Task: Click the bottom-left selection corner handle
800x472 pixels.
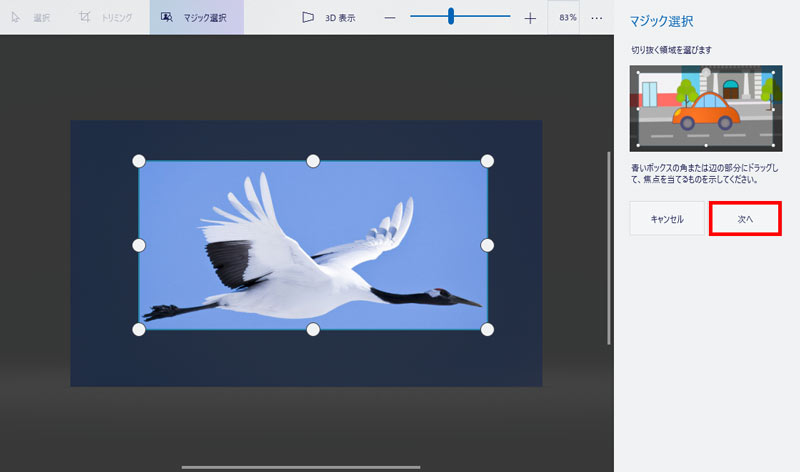Action: click(x=139, y=329)
